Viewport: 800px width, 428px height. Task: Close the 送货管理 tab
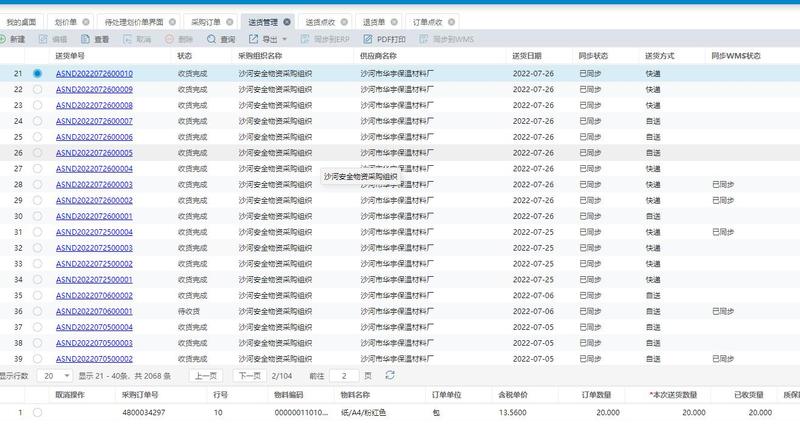287,22
